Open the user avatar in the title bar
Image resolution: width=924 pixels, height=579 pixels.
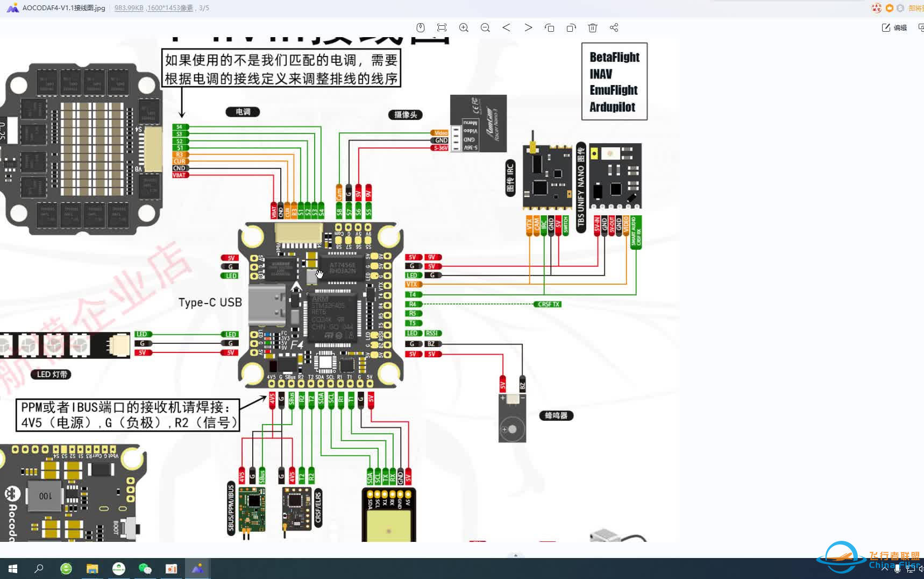(877, 8)
